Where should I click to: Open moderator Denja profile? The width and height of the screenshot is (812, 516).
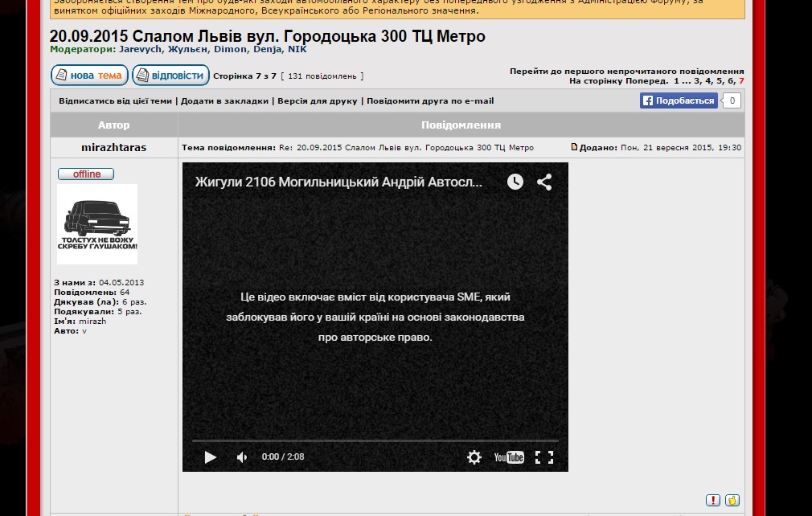pyautogui.click(x=268, y=49)
